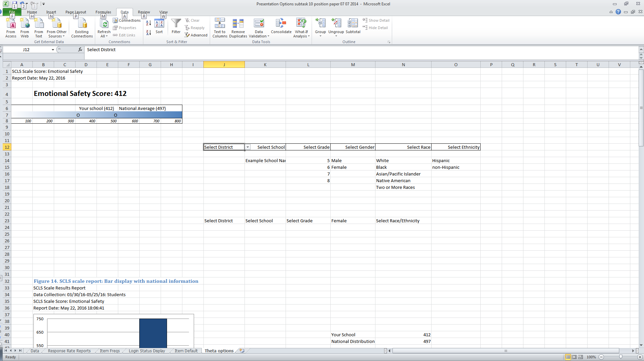Open Select District cell dropdown arrow
The image size is (644, 361).
(248, 147)
